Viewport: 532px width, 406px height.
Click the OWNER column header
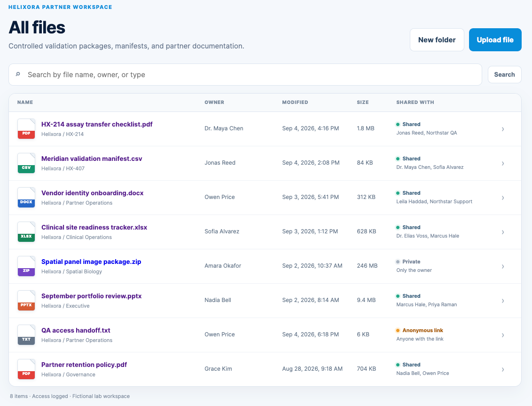214,102
